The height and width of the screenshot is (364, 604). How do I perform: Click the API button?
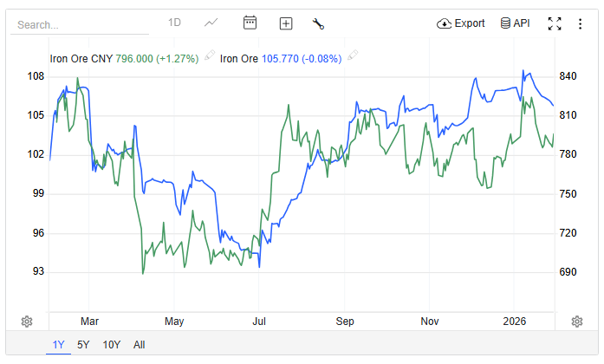(515, 23)
